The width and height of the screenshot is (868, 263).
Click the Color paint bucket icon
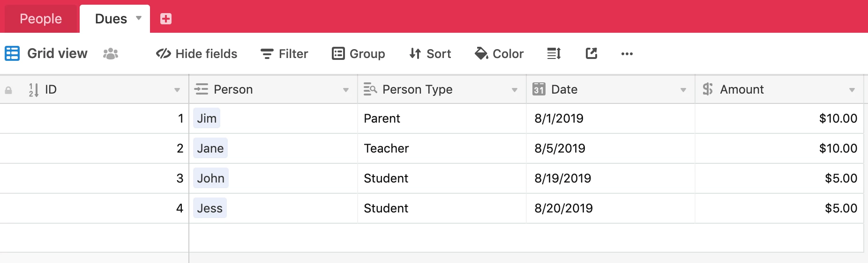(481, 53)
